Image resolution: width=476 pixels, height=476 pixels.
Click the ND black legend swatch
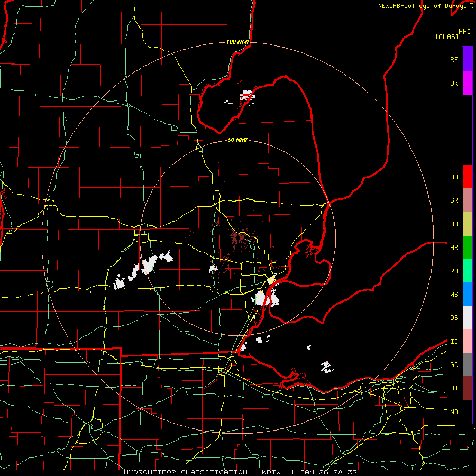point(467,411)
